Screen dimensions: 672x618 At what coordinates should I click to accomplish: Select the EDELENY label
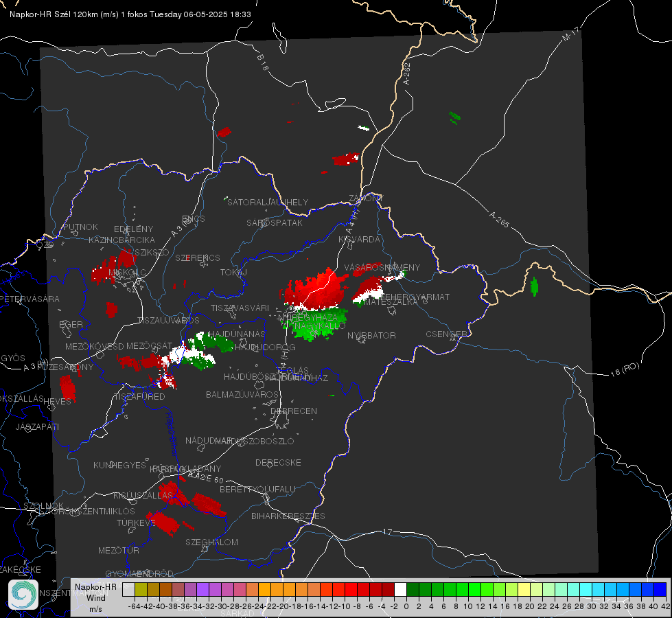tap(134, 229)
